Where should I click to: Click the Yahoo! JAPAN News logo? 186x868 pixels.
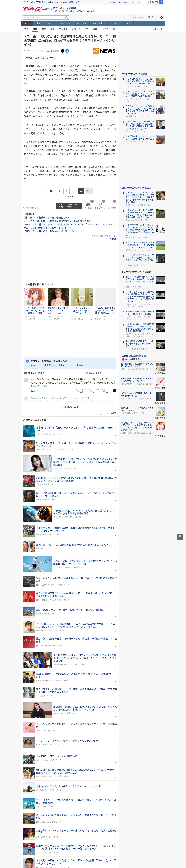pyautogui.click(x=37, y=9)
